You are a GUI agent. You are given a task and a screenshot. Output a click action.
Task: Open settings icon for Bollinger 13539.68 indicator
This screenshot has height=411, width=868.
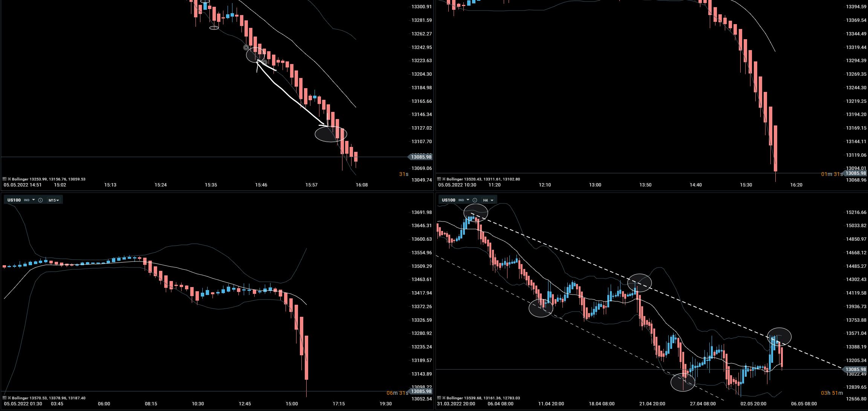(439, 398)
